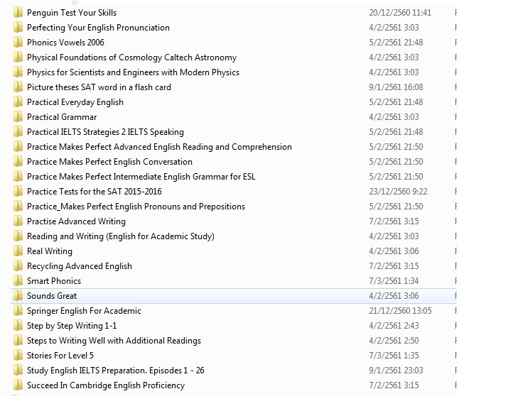Image resolution: width=532 pixels, height=406 pixels.
Task: Select folder icon of Practical Everyday English
Action: tap(18, 102)
